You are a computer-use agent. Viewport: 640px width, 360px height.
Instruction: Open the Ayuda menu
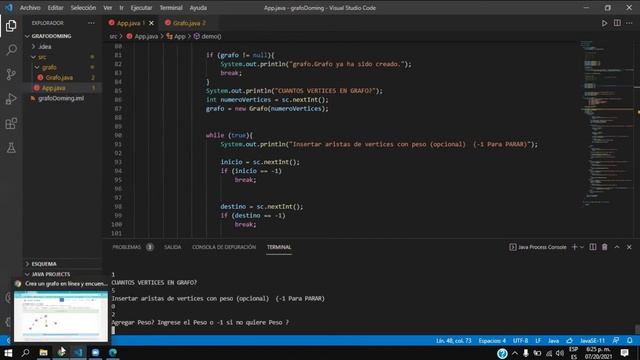(198, 8)
